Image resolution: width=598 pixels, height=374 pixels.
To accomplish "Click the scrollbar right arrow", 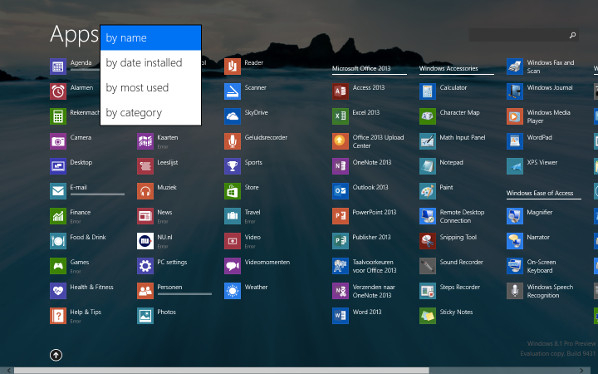I will [581, 370].
